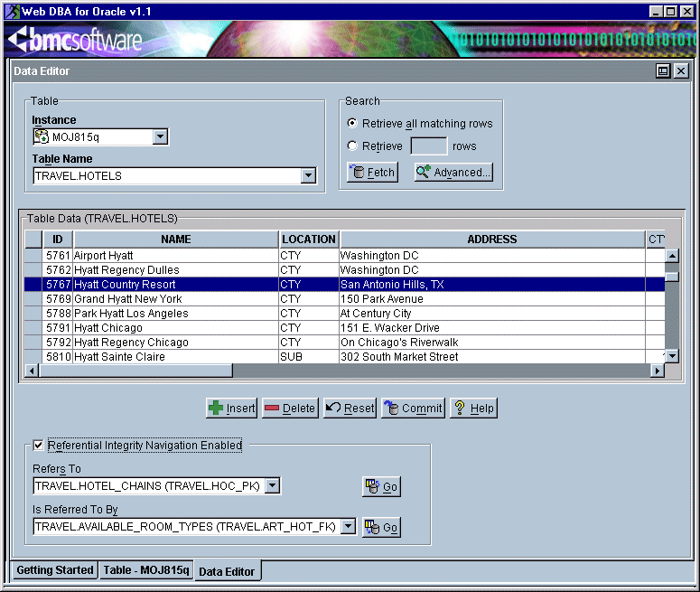
Task: Click the ADDRESS column header
Action: 492,239
